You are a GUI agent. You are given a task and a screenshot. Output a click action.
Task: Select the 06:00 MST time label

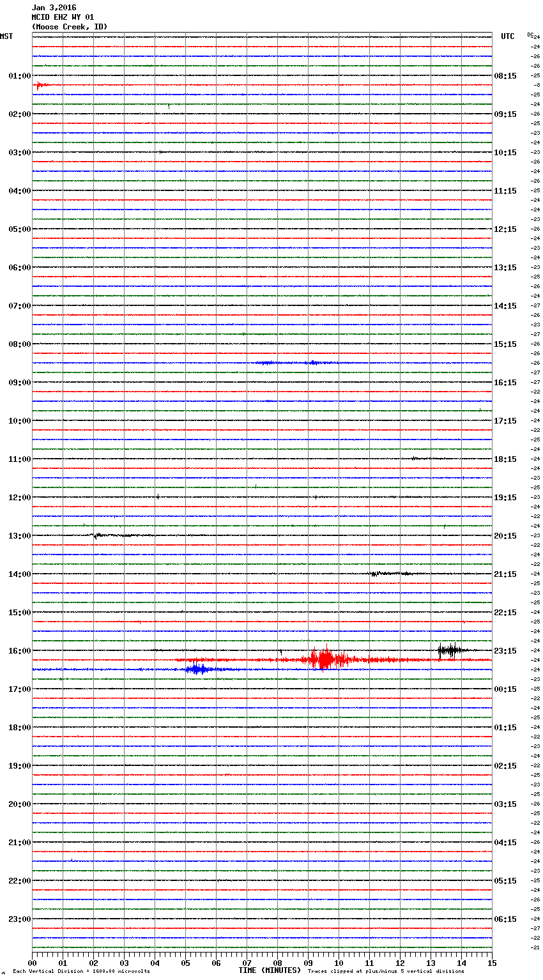(20, 267)
